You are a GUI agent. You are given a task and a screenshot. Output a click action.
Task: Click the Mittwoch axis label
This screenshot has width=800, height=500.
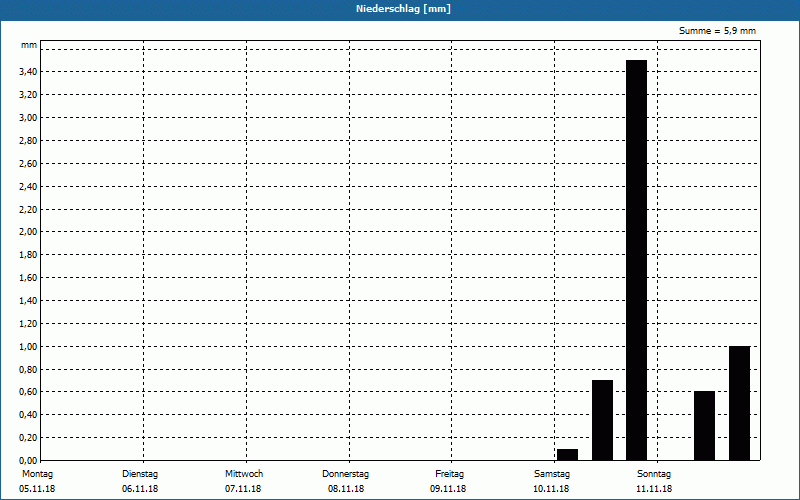244,474
